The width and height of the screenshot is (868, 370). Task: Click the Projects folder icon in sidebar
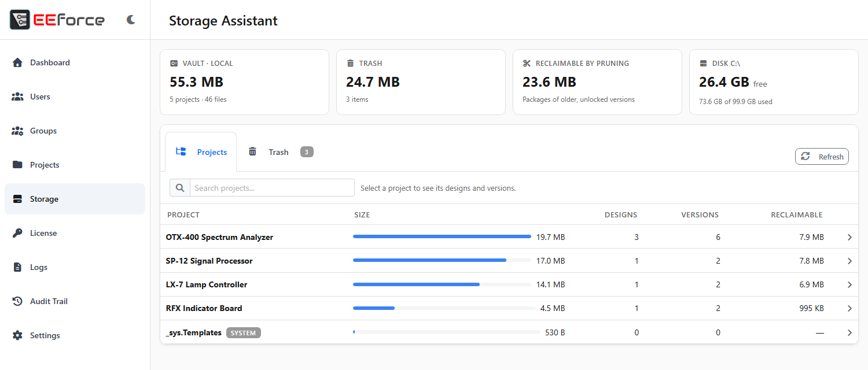(17, 165)
